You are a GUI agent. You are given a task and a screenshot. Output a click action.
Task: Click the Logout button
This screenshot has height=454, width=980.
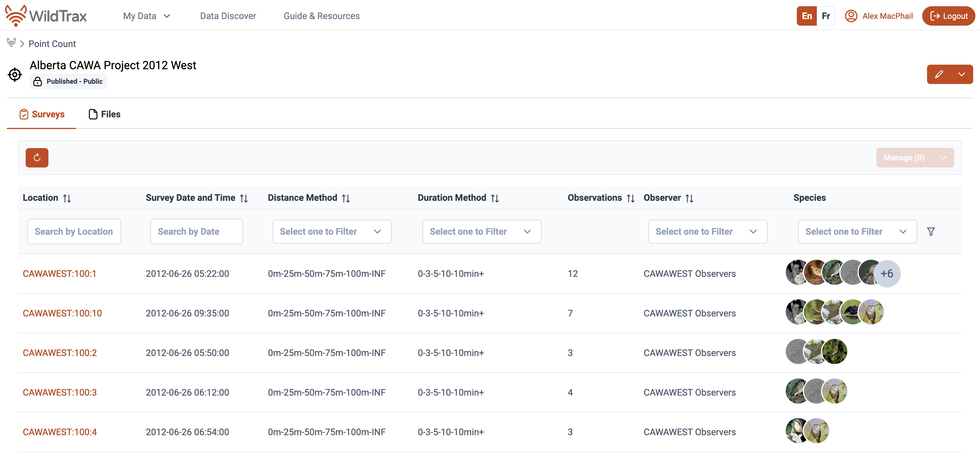948,16
